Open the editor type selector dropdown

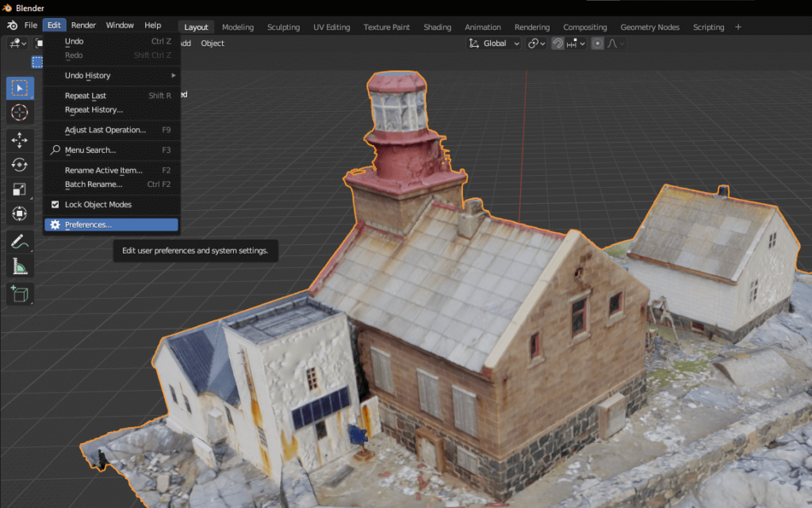coord(17,44)
